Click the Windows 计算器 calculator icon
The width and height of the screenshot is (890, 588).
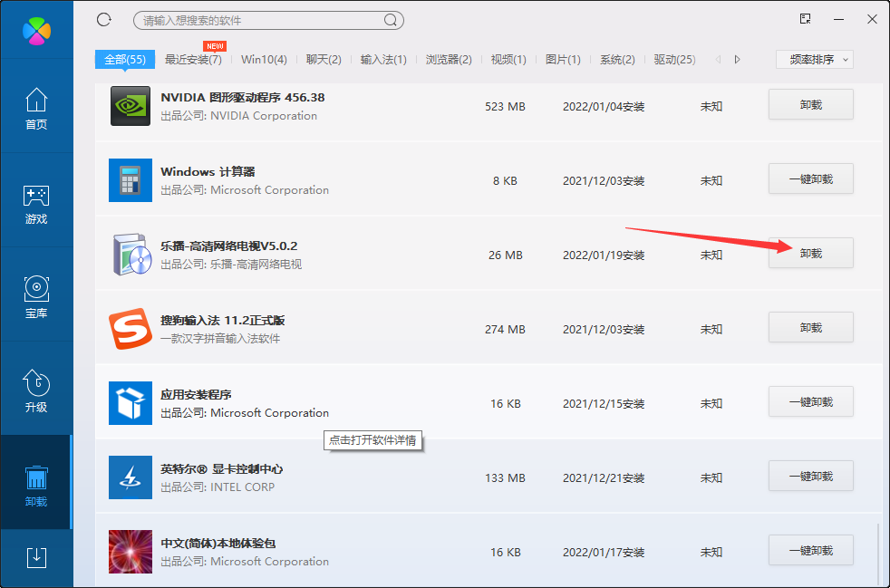[131, 180]
